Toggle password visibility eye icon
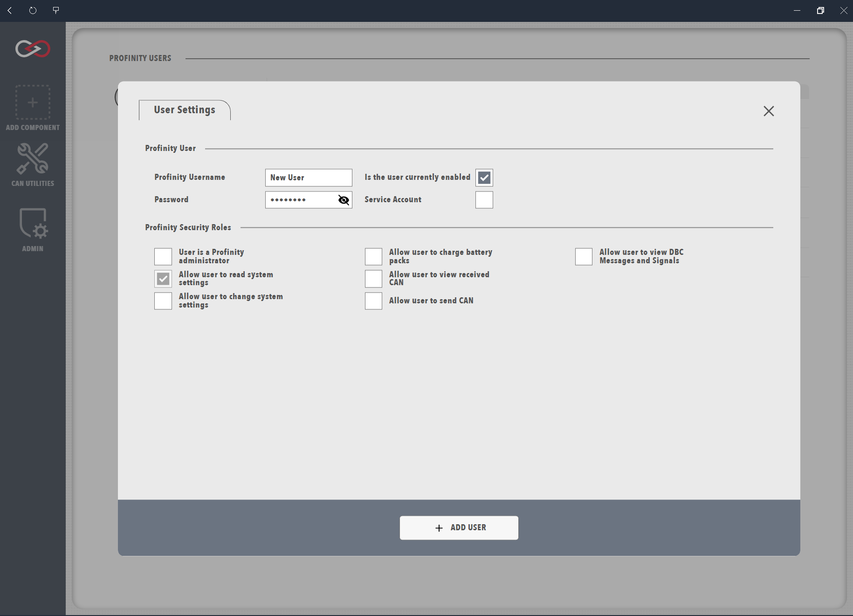The width and height of the screenshot is (853, 616). pyautogui.click(x=344, y=200)
